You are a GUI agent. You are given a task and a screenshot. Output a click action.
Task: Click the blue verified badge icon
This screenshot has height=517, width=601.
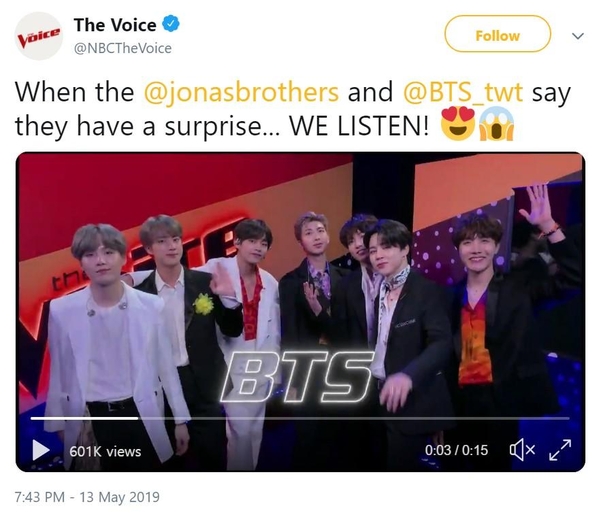171,24
